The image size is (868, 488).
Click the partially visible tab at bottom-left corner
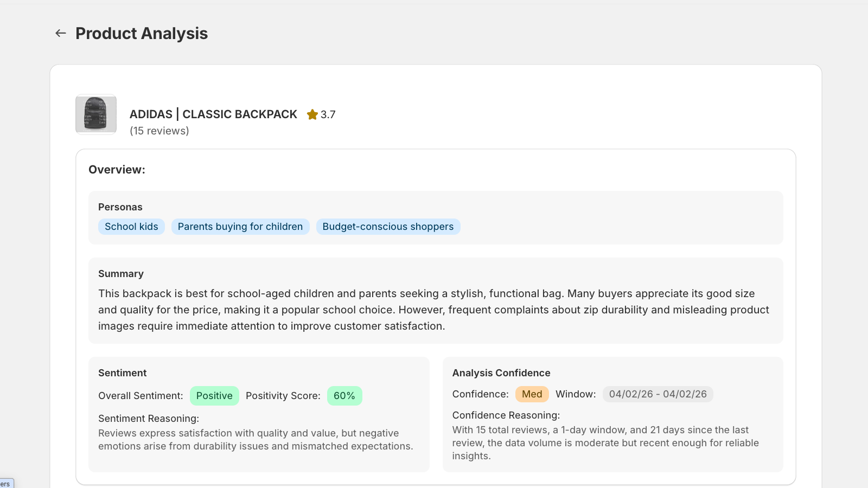(7, 483)
